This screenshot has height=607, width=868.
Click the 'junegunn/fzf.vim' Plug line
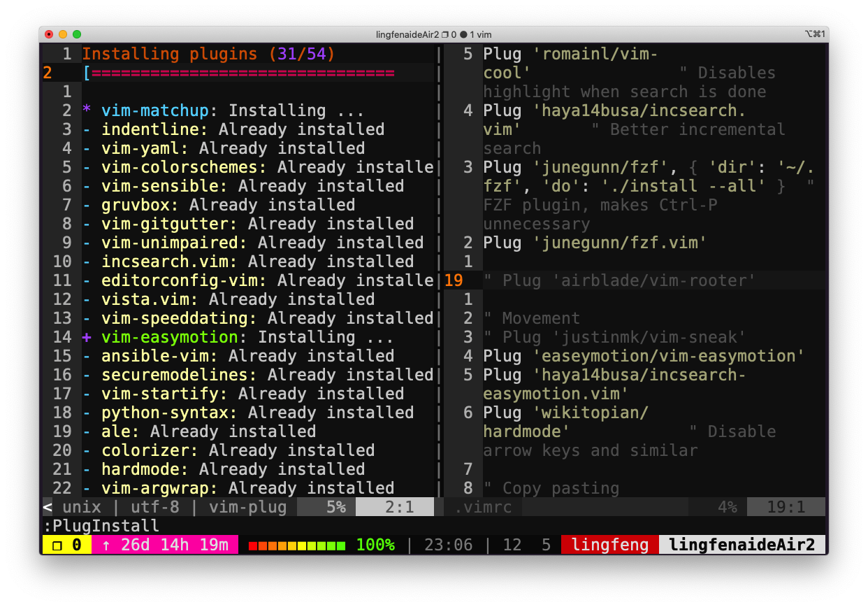[x=594, y=243]
